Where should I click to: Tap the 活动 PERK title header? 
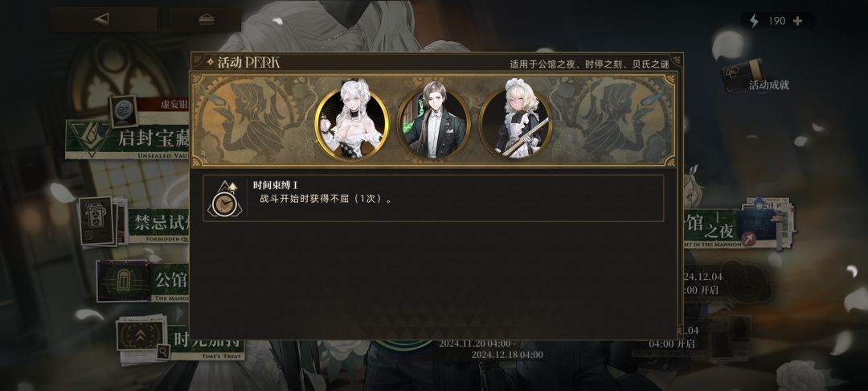coord(244,63)
